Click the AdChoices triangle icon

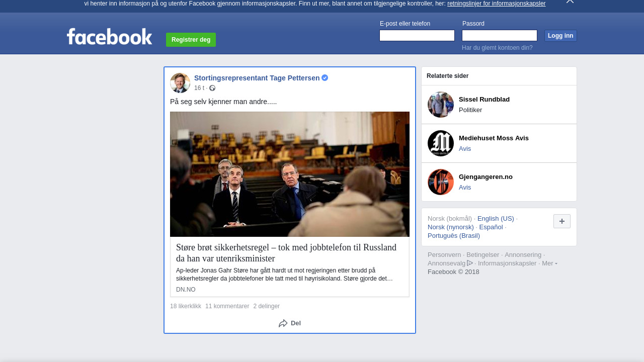[470, 263]
